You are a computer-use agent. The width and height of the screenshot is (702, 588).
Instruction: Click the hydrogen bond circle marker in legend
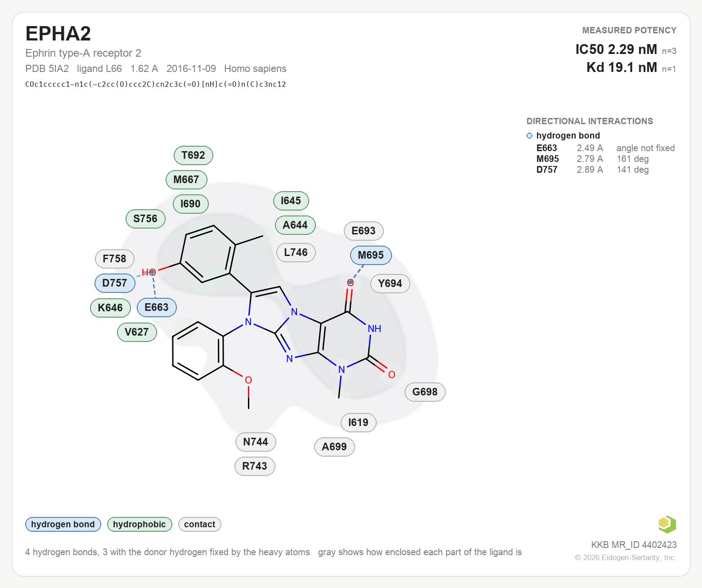coord(529,136)
